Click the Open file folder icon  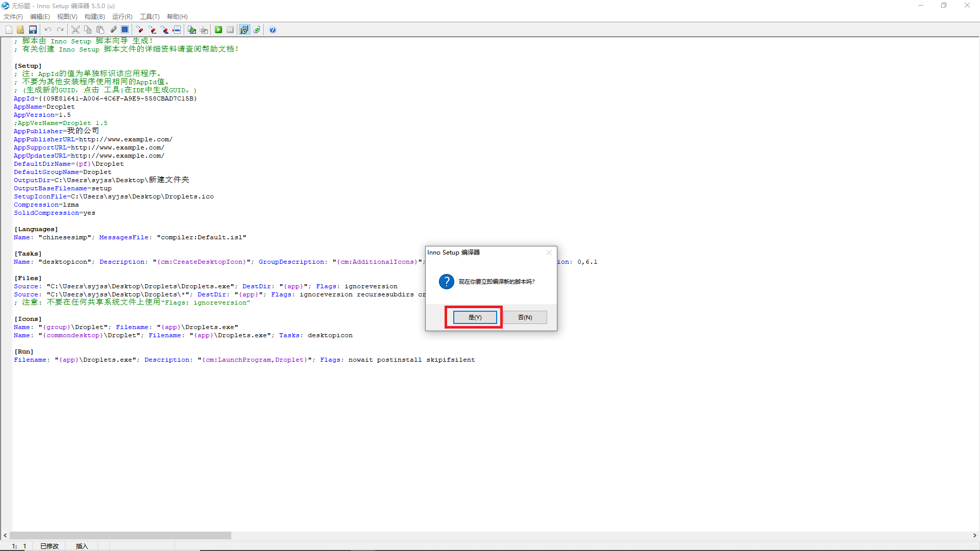(20, 30)
